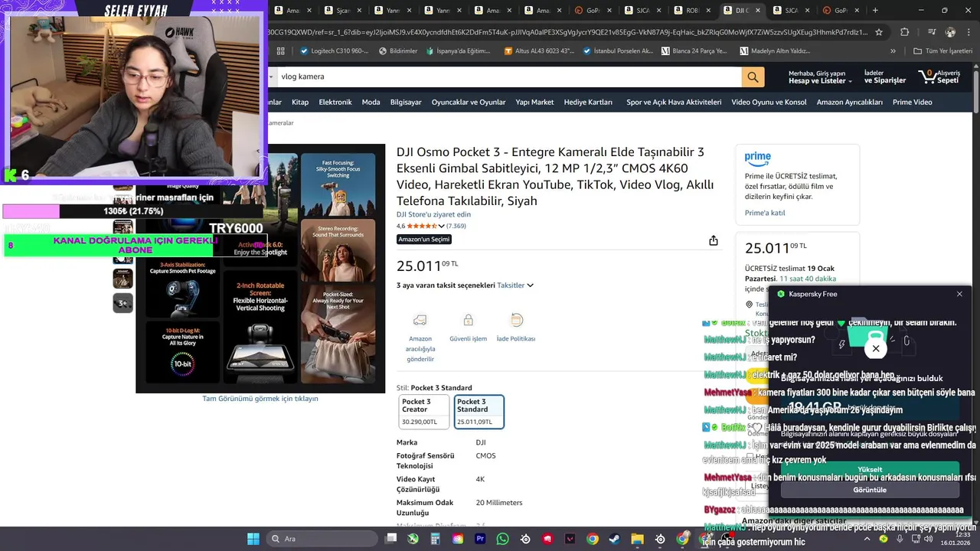Click the Güvenli işlem lock icon

click(x=468, y=320)
